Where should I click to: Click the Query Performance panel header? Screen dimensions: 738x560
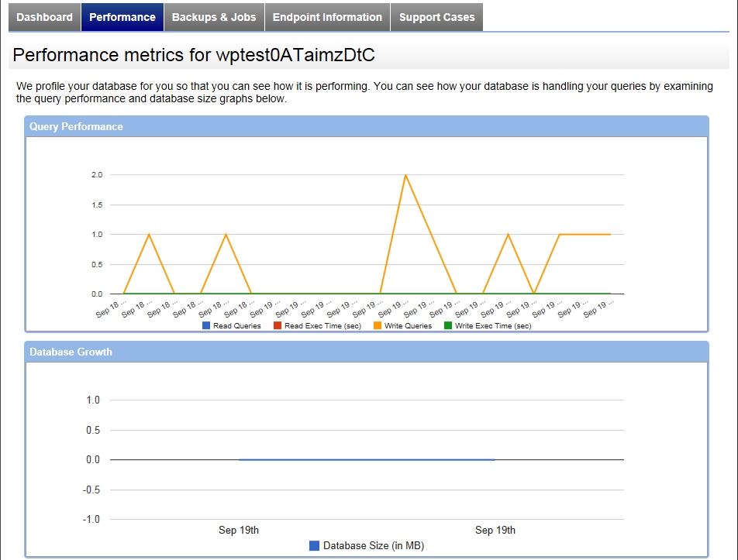367,126
